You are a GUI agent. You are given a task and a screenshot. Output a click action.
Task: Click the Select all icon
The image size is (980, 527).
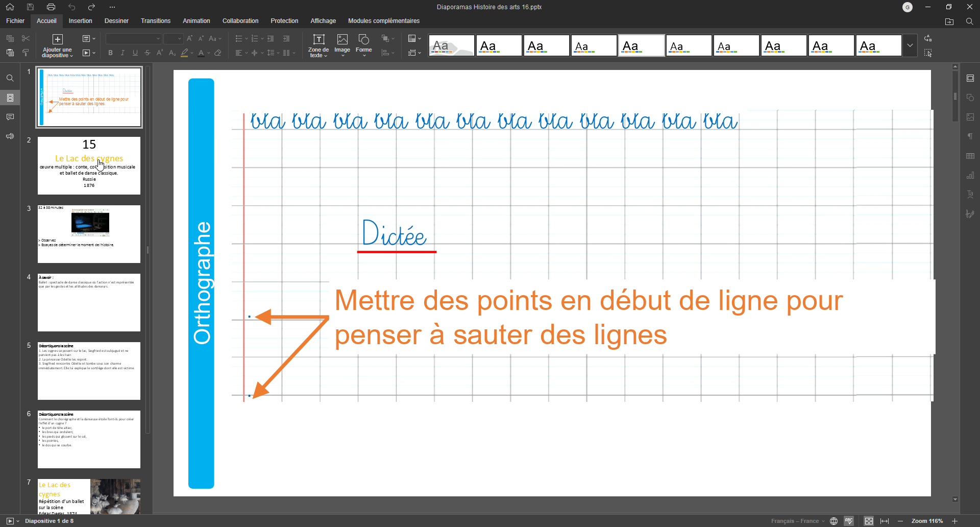(x=928, y=53)
